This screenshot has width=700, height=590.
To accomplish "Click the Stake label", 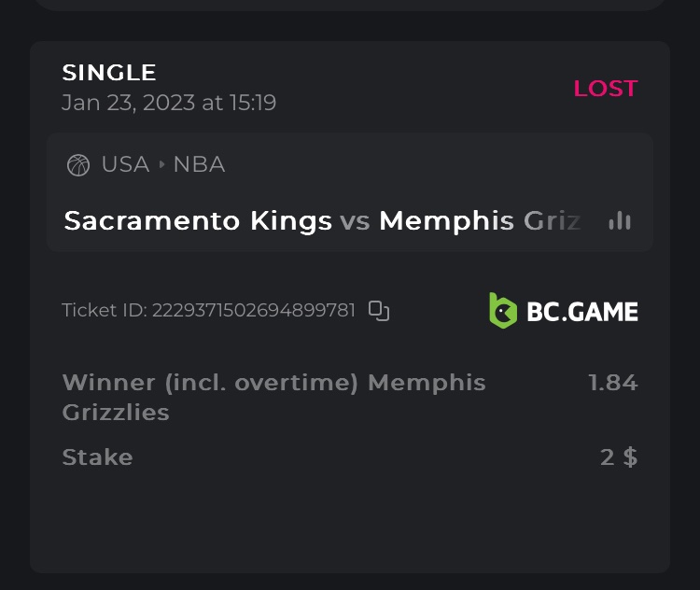I will pos(97,457).
